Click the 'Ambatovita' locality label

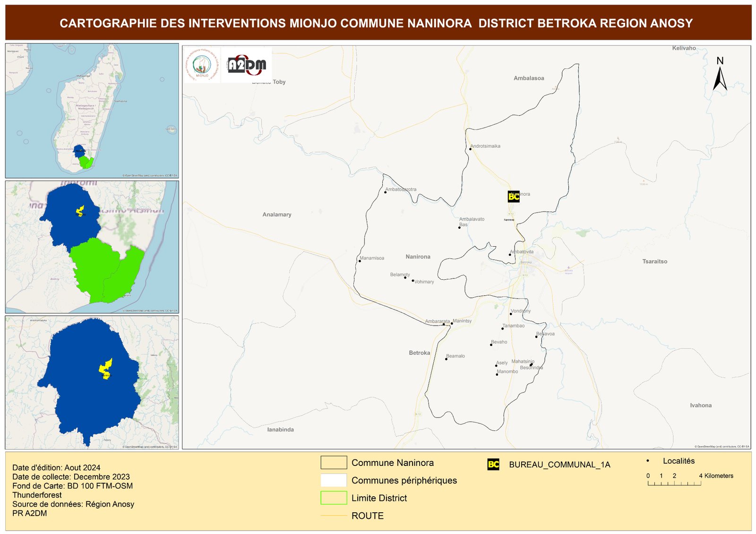[522, 252]
